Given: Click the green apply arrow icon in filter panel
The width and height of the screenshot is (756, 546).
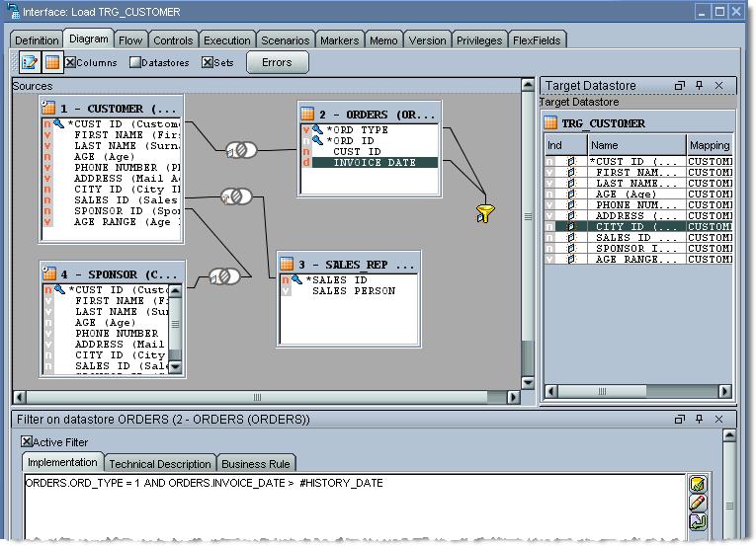Looking at the screenshot, I should coord(698,521).
